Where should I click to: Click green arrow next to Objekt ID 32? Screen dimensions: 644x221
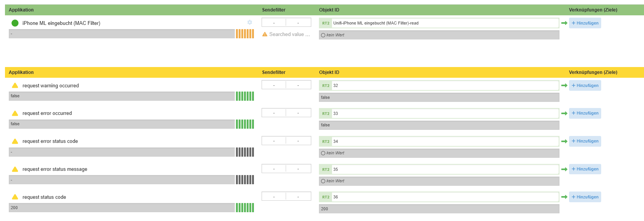click(x=564, y=86)
